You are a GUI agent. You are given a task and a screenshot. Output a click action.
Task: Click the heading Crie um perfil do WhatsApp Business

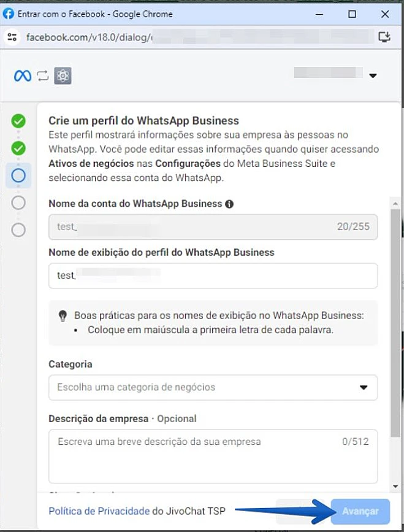143,121
